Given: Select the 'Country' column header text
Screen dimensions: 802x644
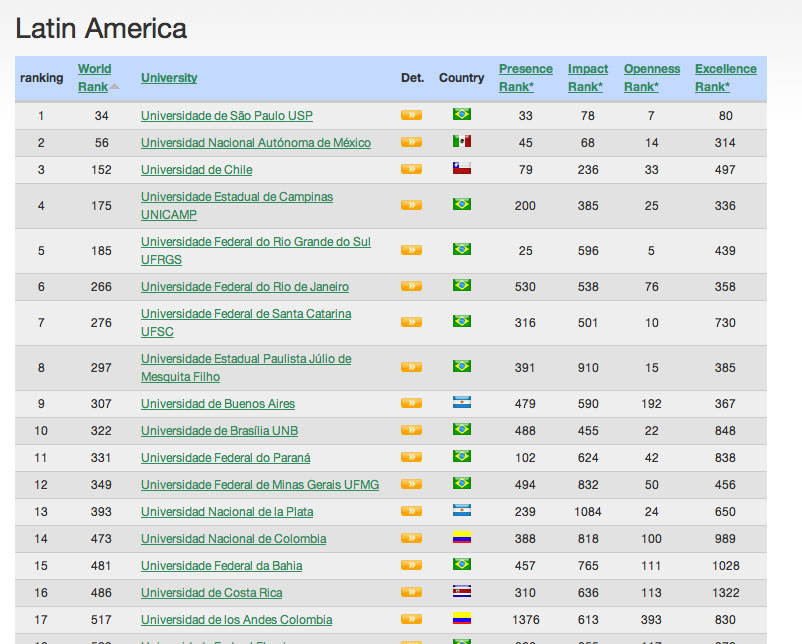Looking at the screenshot, I should 461,78.
